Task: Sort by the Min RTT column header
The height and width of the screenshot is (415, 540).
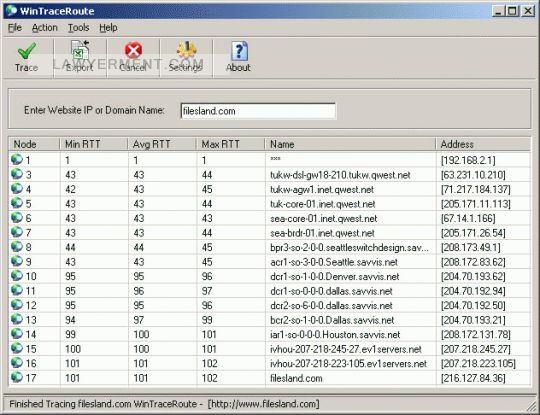Action: pos(94,144)
